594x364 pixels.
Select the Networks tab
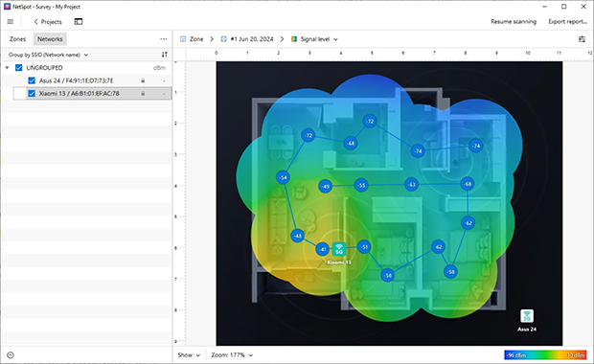point(50,39)
